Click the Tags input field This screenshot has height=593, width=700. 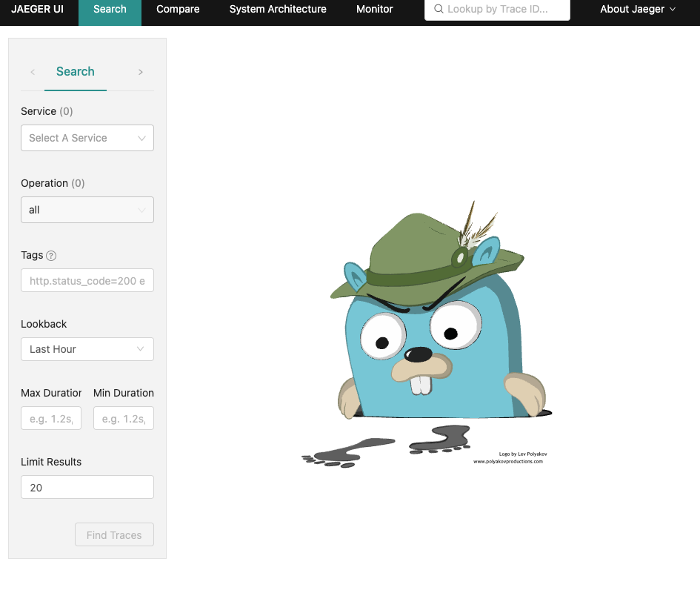pyautogui.click(x=87, y=280)
